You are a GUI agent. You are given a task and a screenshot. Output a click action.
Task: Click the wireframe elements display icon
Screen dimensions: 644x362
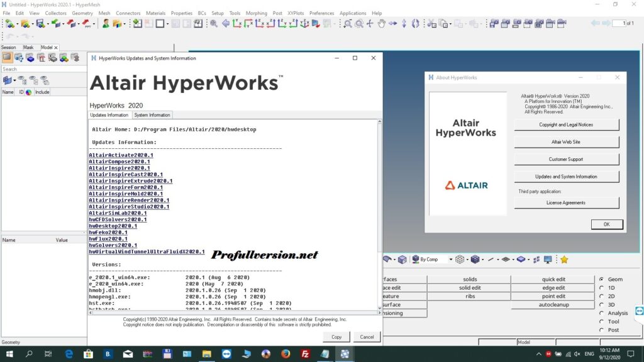pyautogui.click(x=461, y=259)
